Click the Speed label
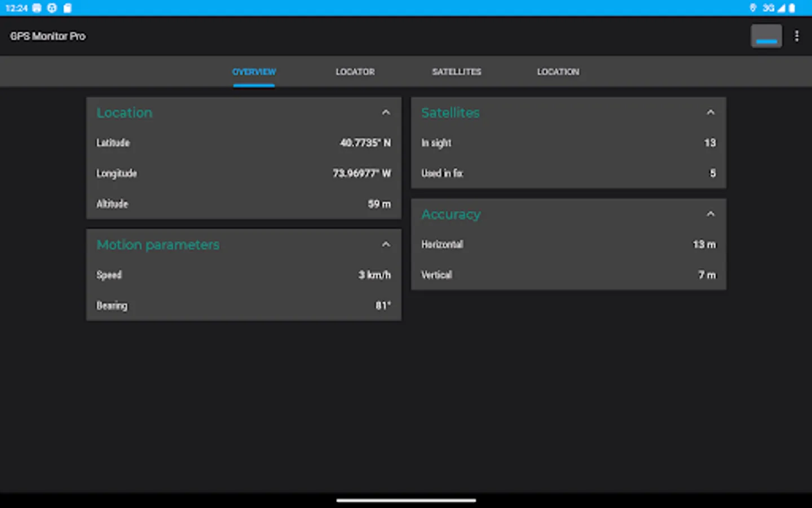Image resolution: width=812 pixels, height=508 pixels. coord(109,275)
